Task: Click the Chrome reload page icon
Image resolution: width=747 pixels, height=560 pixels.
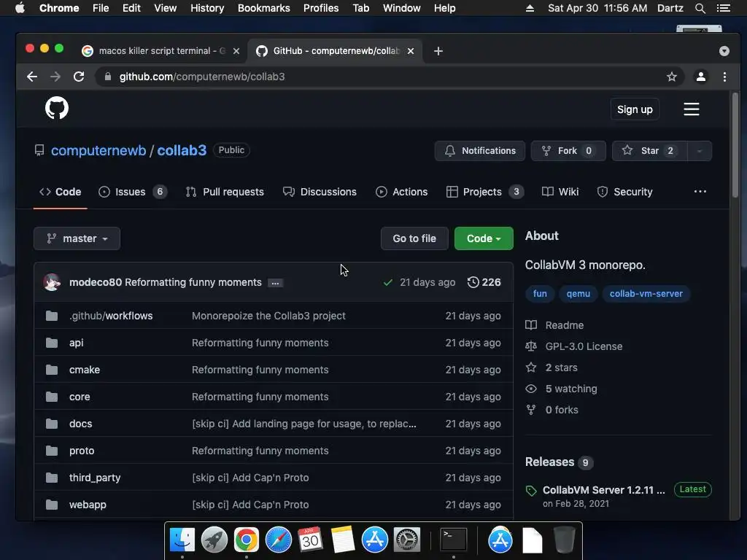Action: pyautogui.click(x=79, y=77)
